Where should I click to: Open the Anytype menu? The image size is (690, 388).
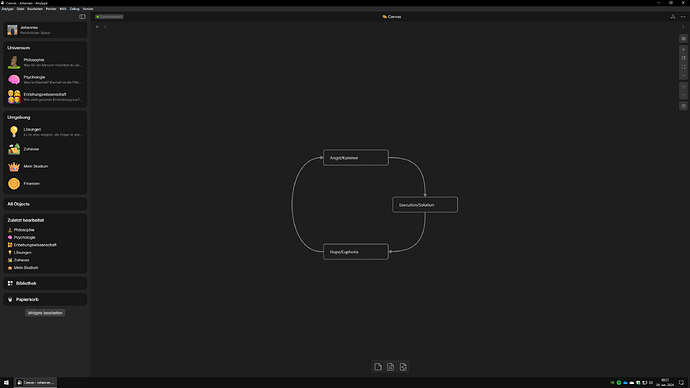click(x=7, y=9)
